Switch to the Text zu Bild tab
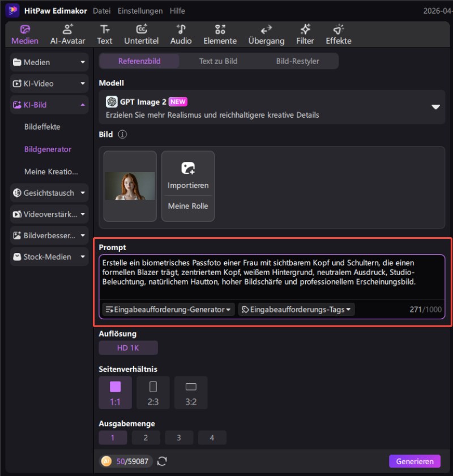This screenshot has height=476, width=453. (x=218, y=61)
